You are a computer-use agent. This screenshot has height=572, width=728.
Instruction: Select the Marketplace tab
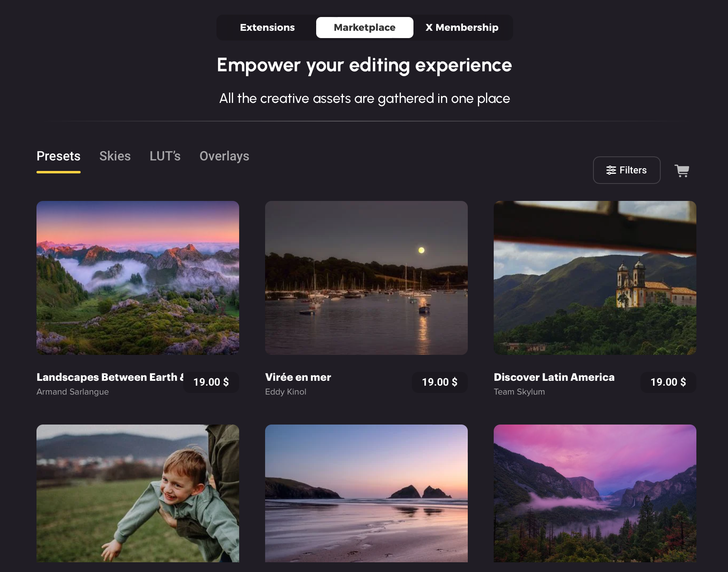point(364,28)
